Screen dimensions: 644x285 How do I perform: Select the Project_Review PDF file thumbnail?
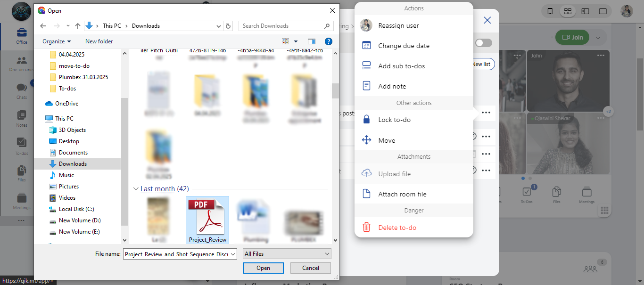[207, 218]
